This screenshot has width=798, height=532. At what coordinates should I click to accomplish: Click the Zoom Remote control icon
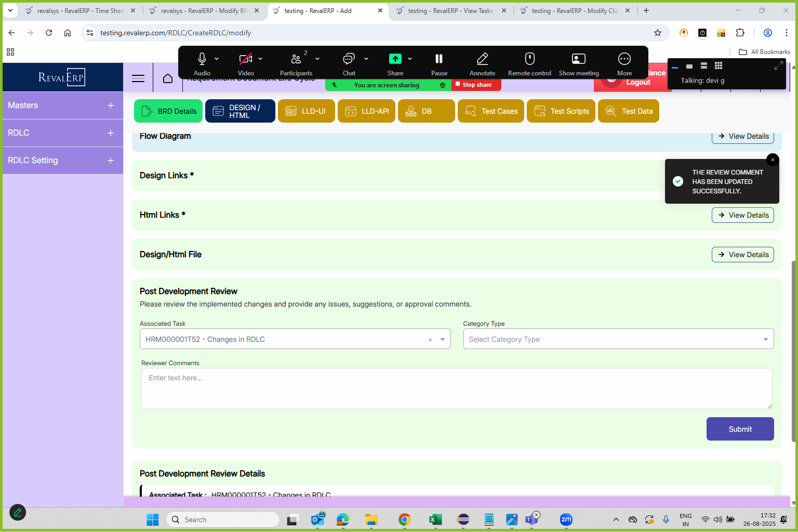(x=529, y=59)
